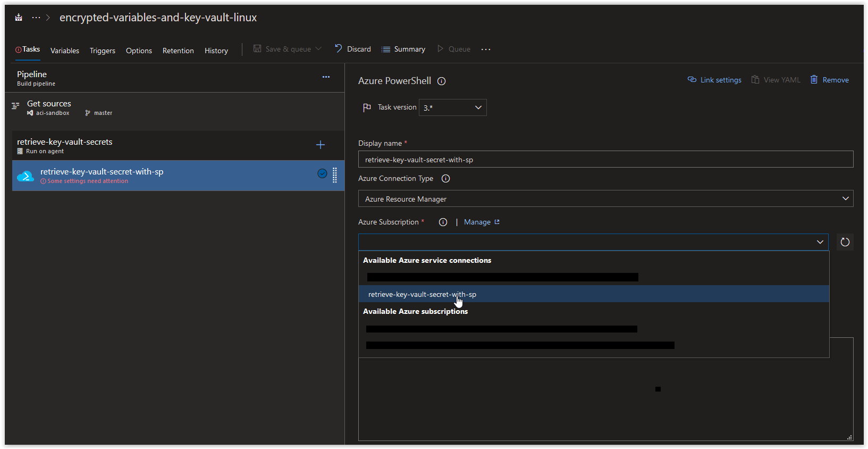The image size is (868, 449).
Task: Expand the Save & queue dropdown arrow
Action: pyautogui.click(x=318, y=49)
